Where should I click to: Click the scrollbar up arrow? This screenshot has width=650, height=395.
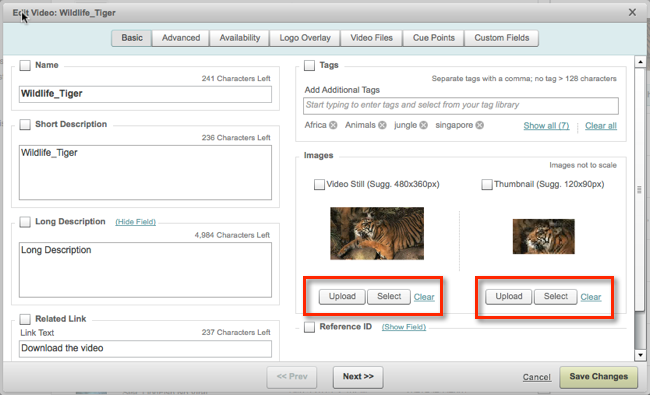point(640,62)
